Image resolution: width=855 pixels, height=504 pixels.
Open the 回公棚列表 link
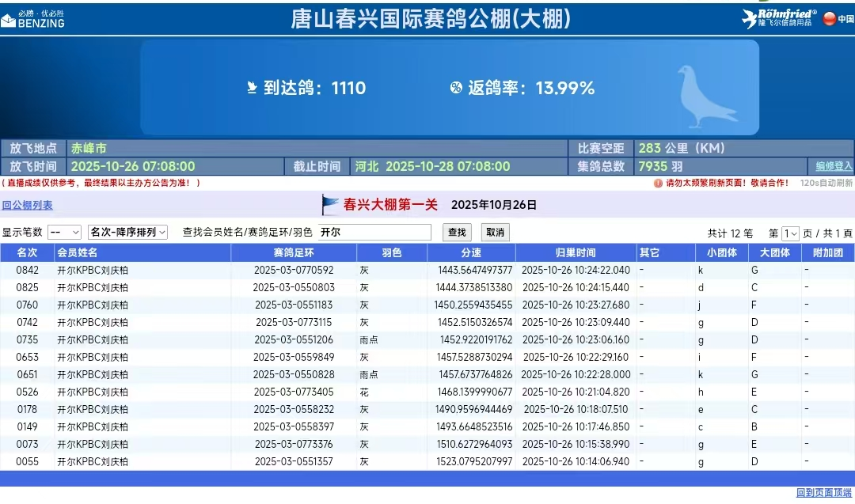coord(27,205)
